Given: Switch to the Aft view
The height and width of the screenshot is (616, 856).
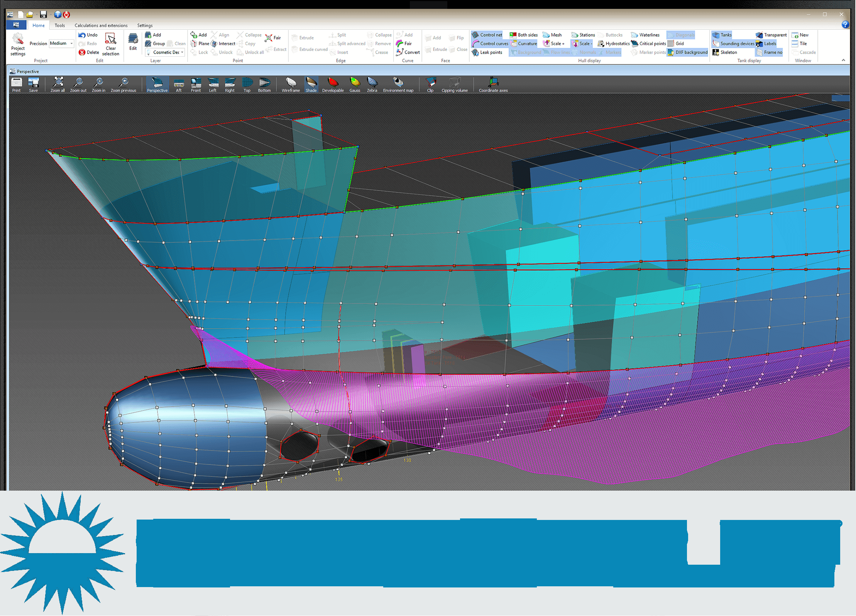Looking at the screenshot, I should pyautogui.click(x=179, y=84).
